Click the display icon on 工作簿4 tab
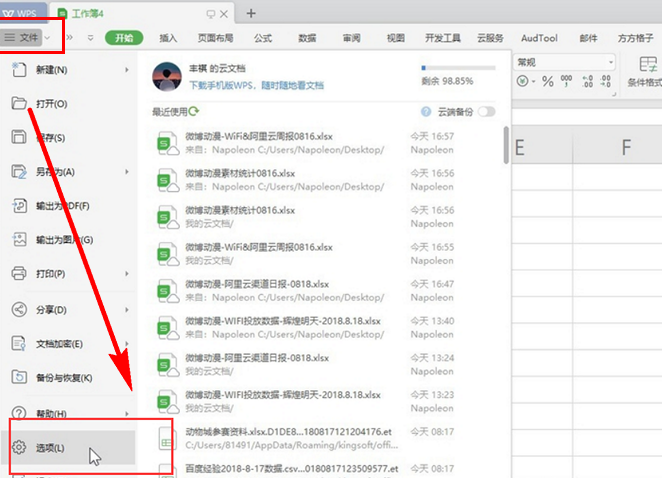This screenshot has width=662, height=478. 210,14
